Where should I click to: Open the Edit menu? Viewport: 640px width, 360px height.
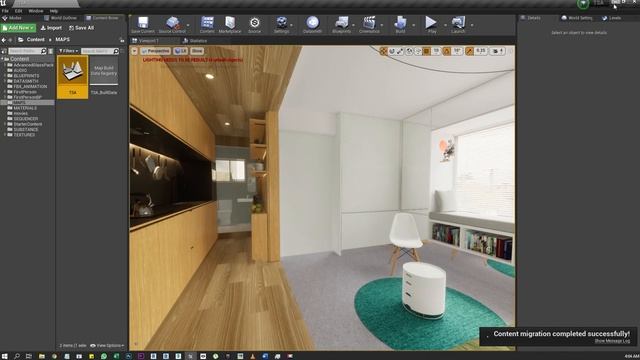[x=18, y=11]
